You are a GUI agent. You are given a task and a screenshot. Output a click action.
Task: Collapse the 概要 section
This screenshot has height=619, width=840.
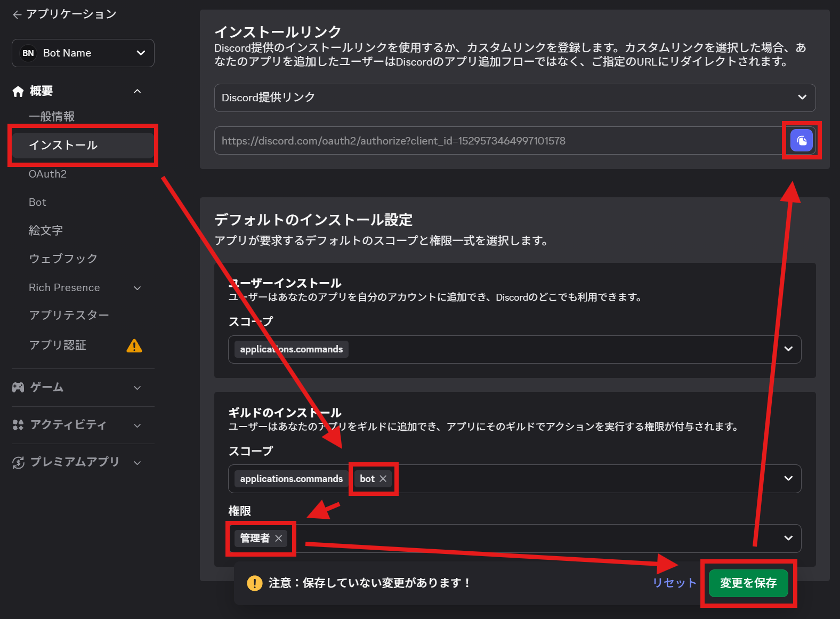(138, 91)
